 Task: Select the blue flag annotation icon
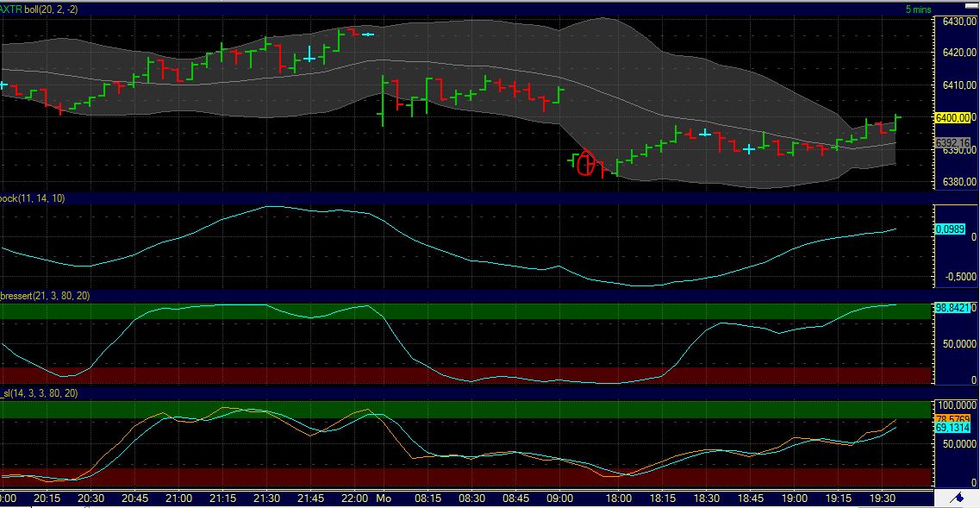pos(957,498)
